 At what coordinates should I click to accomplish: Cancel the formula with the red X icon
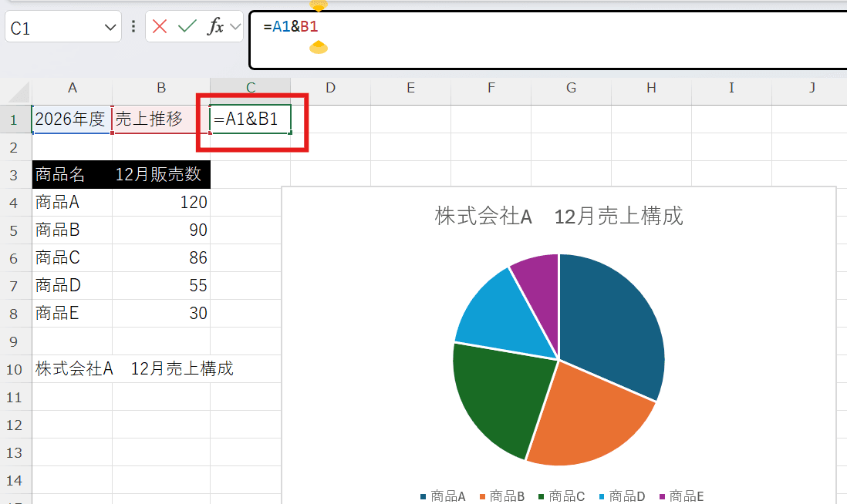click(x=159, y=25)
